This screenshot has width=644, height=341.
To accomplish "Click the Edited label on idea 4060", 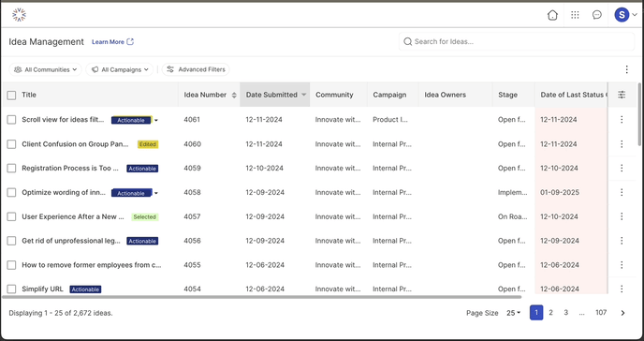I will (x=148, y=144).
